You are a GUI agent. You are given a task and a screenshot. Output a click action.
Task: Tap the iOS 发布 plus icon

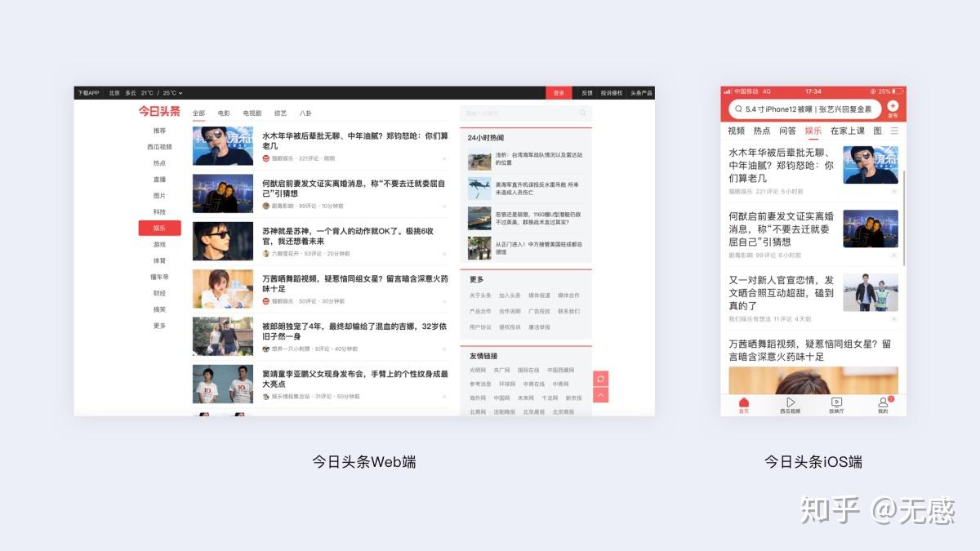[893, 106]
